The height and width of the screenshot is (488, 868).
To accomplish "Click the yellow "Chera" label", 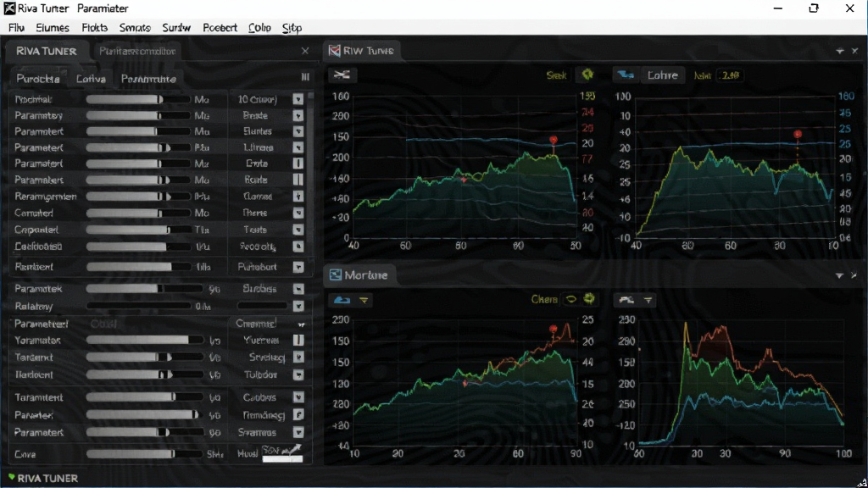I will click(544, 299).
